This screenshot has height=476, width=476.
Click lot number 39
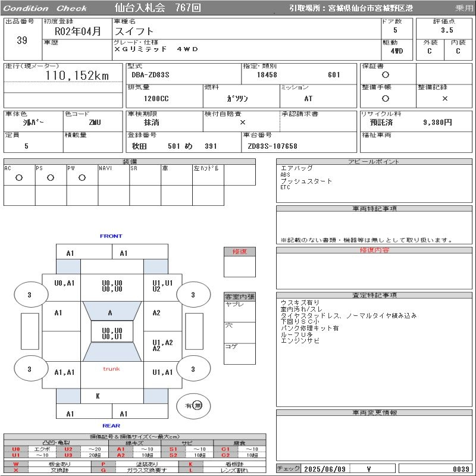tap(22, 40)
